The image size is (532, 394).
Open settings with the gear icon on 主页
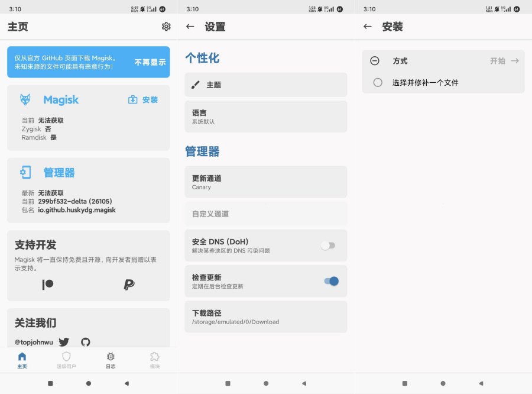[x=166, y=27]
